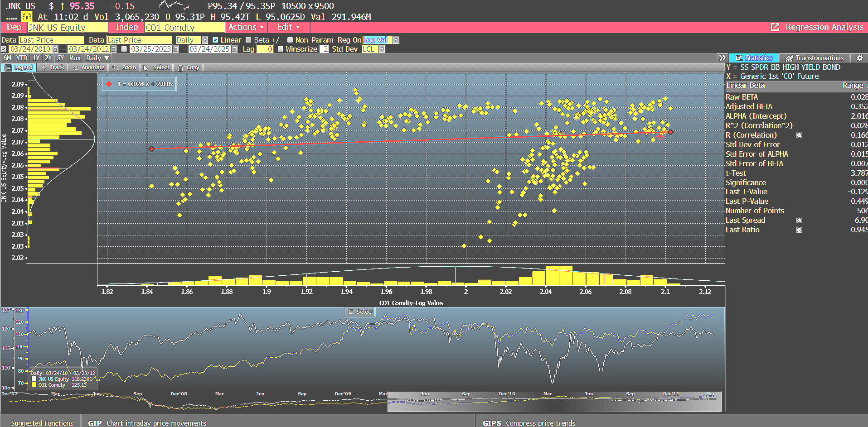This screenshot has height=427, width=868.
Task: Click the white JNK US Equity legend swatch
Action: click(x=34, y=379)
